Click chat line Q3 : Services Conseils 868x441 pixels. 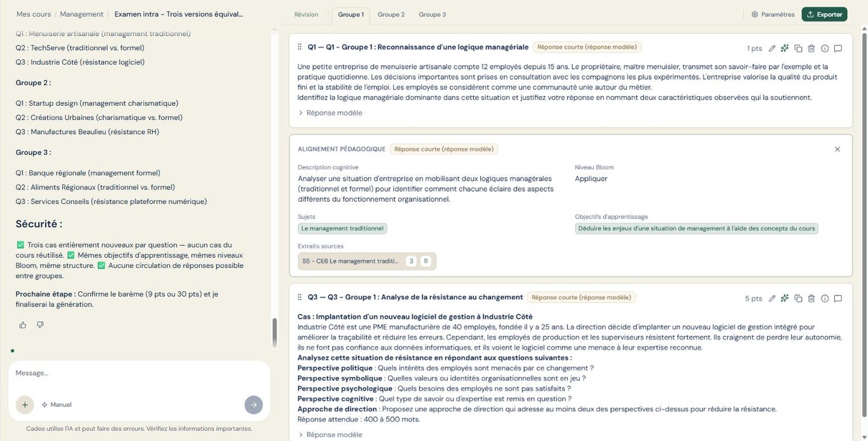click(111, 201)
